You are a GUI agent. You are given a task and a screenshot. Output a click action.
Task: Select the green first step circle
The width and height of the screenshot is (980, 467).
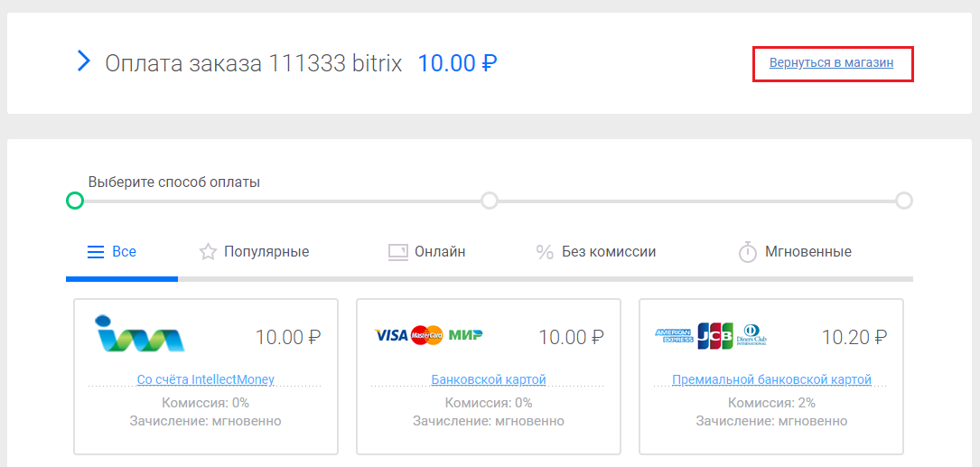75,201
